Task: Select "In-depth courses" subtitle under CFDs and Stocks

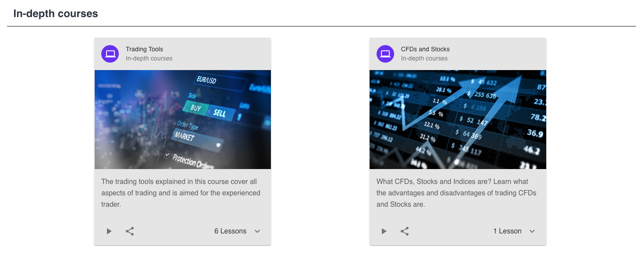Action: 424,59
